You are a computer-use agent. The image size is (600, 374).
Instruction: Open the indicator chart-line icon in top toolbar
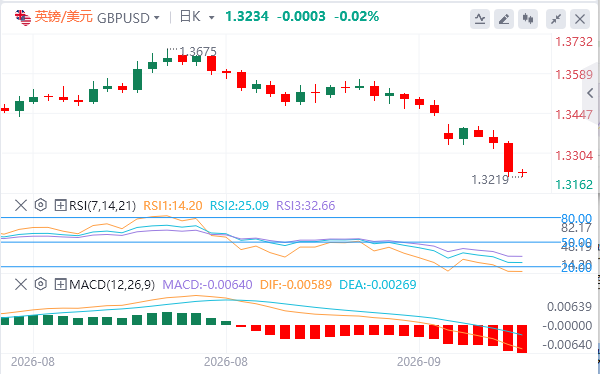[480, 18]
